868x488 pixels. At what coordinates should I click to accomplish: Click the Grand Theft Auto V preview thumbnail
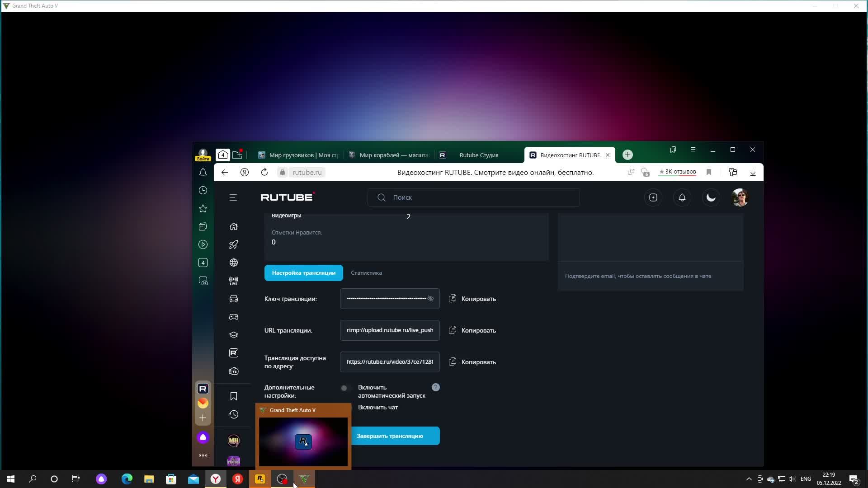pyautogui.click(x=303, y=441)
